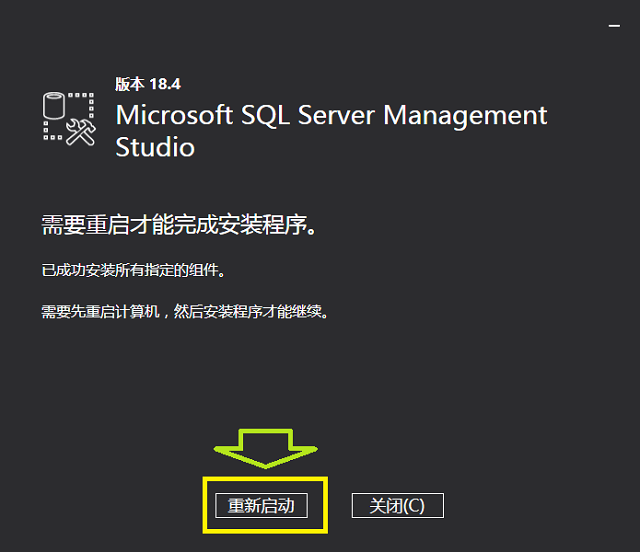
Task: Select the 版本 18.4 version text
Action: pyautogui.click(x=148, y=84)
